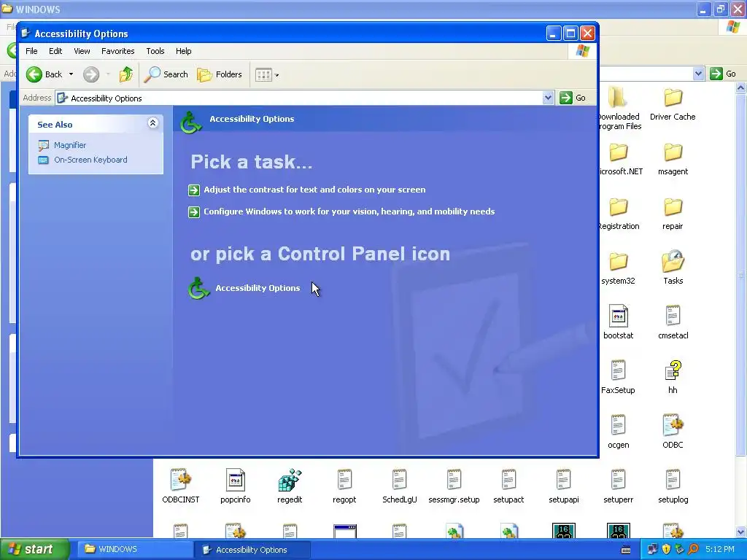747x560 pixels.
Task: Select the regopt file
Action: pyautogui.click(x=344, y=486)
